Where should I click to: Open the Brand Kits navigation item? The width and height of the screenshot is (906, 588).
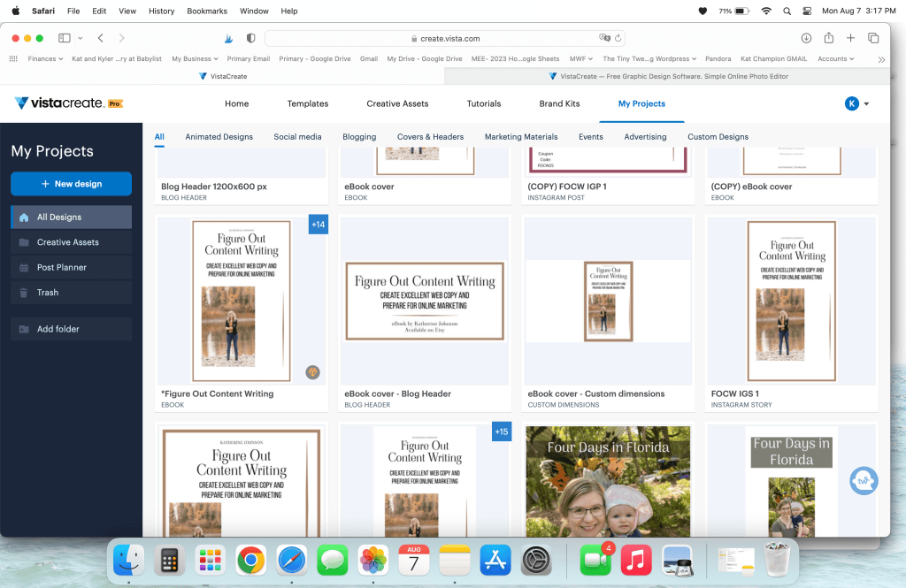[559, 103]
